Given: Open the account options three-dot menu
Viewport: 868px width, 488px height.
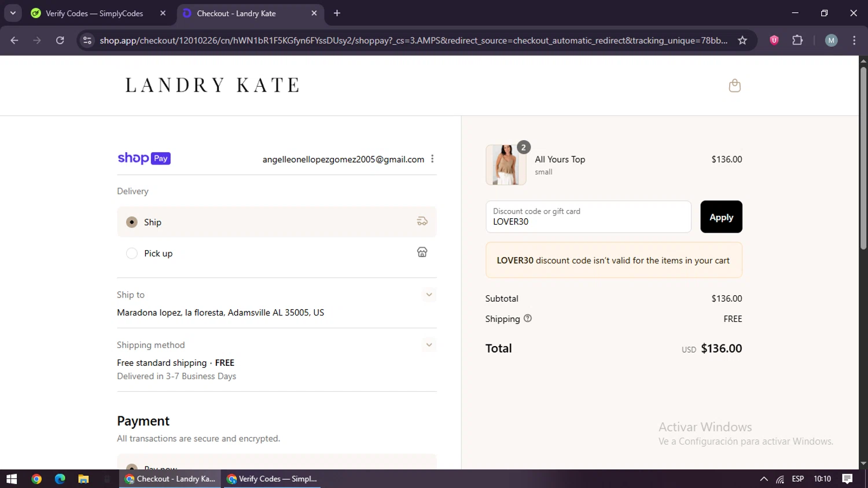Looking at the screenshot, I should 432,159.
